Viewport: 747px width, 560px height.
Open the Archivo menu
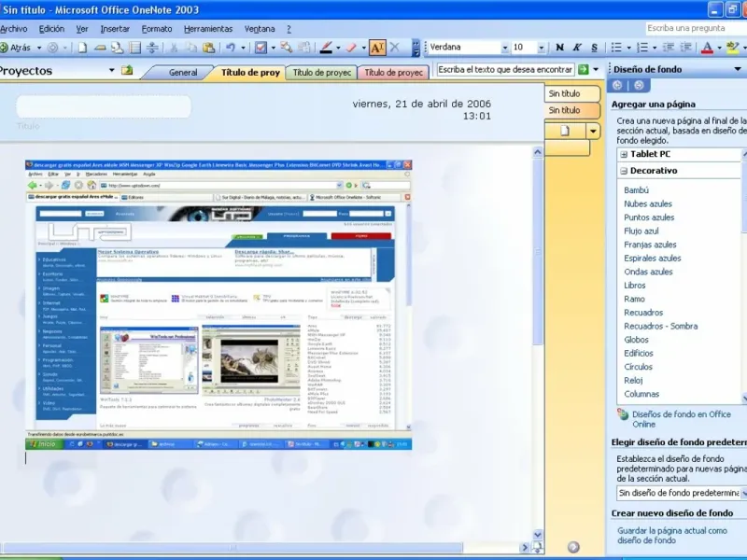(x=14, y=29)
